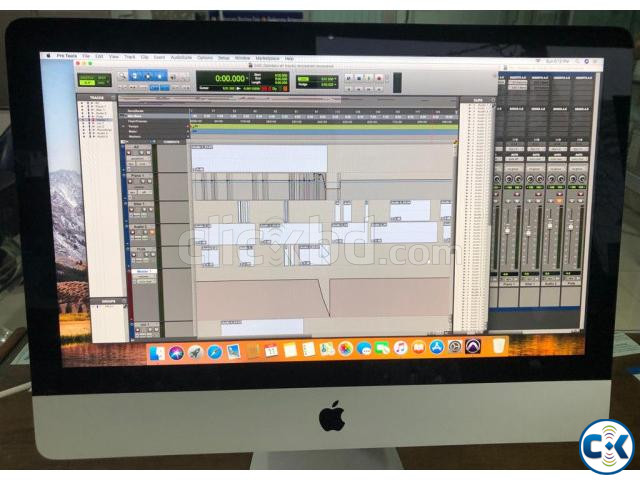Open the File menu
Image resolution: width=640 pixels, height=480 pixels.
pyautogui.click(x=86, y=56)
